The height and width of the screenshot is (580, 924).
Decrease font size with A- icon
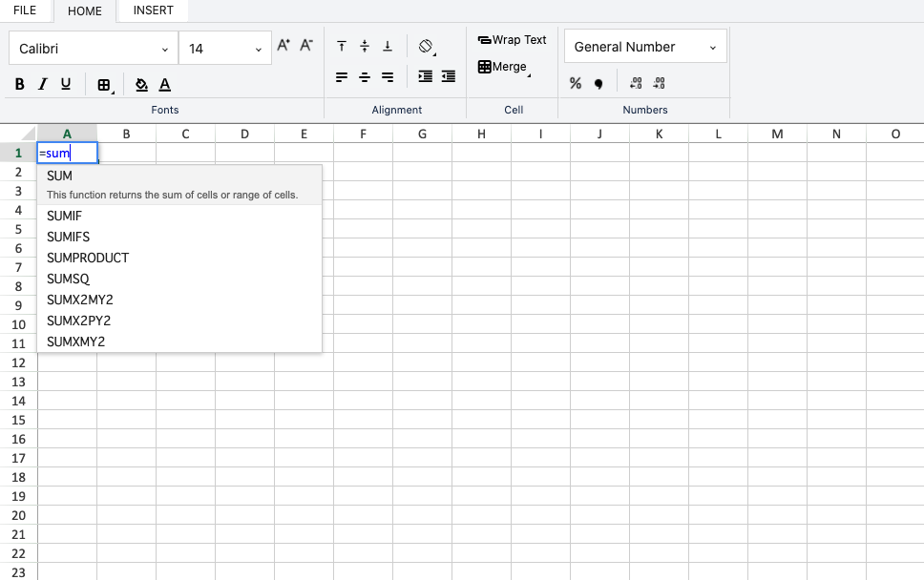pos(306,46)
